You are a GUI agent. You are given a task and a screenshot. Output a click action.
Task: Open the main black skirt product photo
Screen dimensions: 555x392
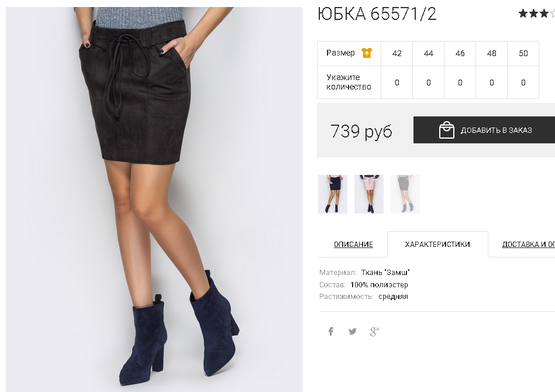154,200
